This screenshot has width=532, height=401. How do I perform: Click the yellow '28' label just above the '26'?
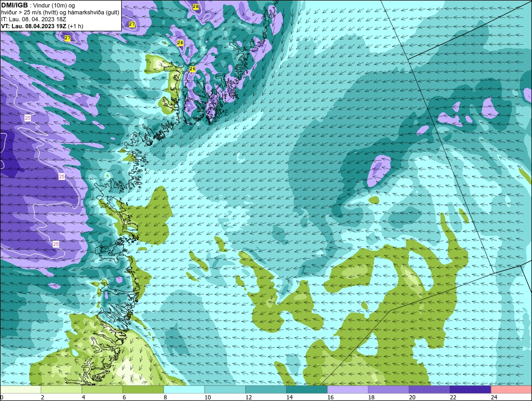click(x=180, y=43)
